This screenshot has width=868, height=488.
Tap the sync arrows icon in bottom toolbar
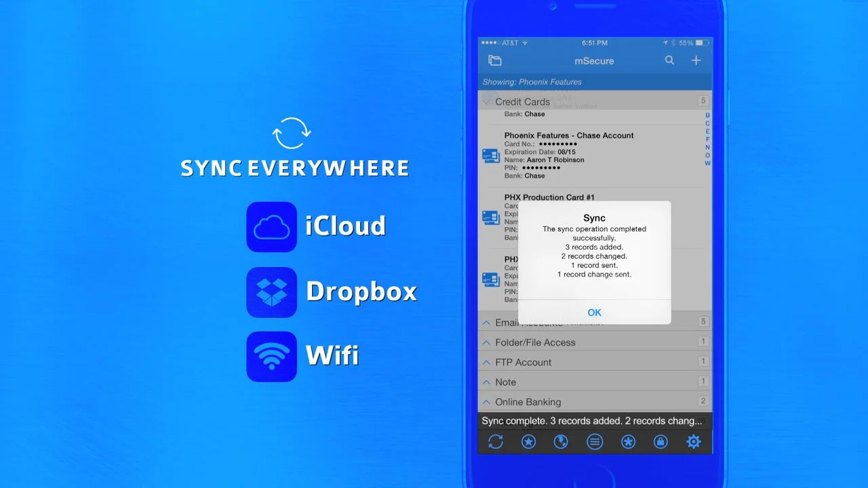(x=496, y=442)
